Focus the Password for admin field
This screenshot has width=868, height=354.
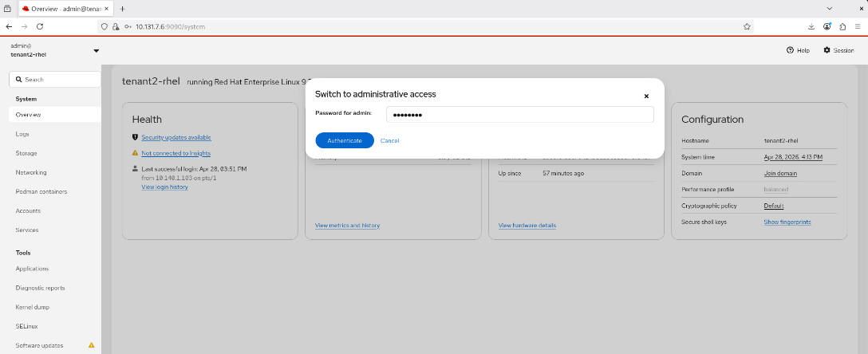tap(520, 115)
